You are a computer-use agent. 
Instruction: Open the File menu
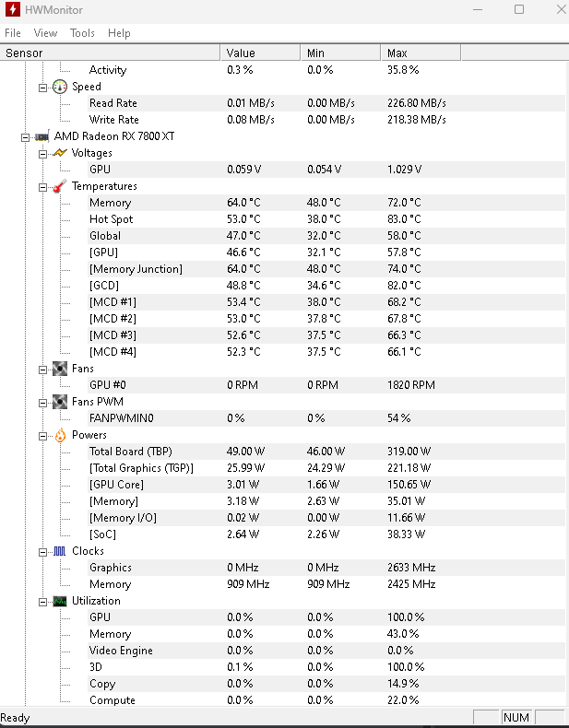13,33
